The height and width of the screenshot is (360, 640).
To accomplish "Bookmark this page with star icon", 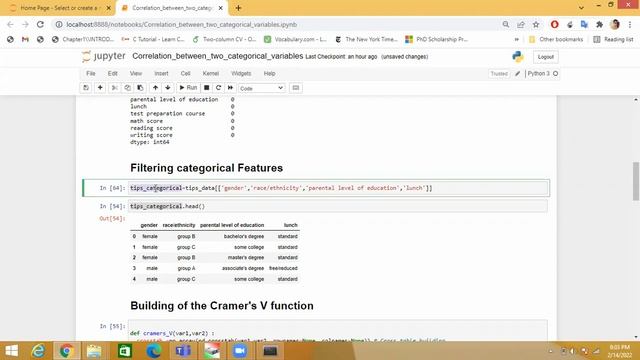I will (536, 24).
